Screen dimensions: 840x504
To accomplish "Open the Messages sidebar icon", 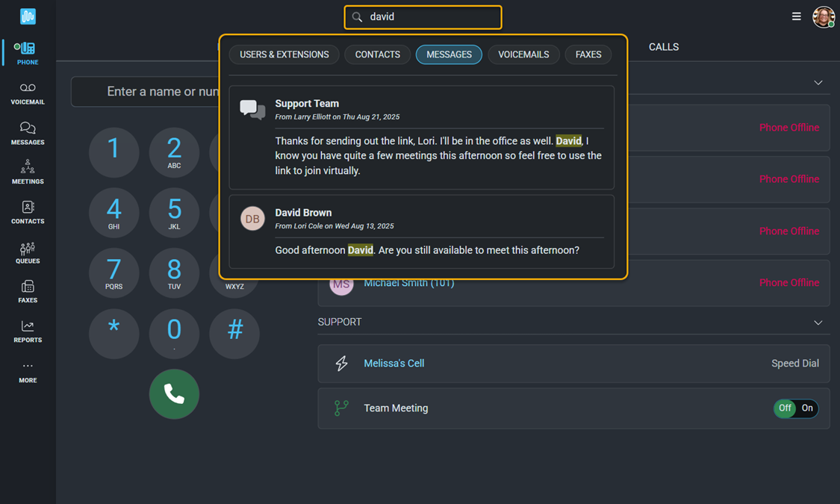I will tap(28, 133).
